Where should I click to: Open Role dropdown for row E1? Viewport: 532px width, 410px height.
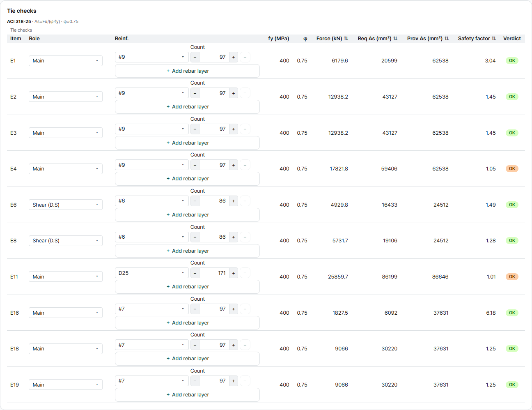[x=66, y=61]
